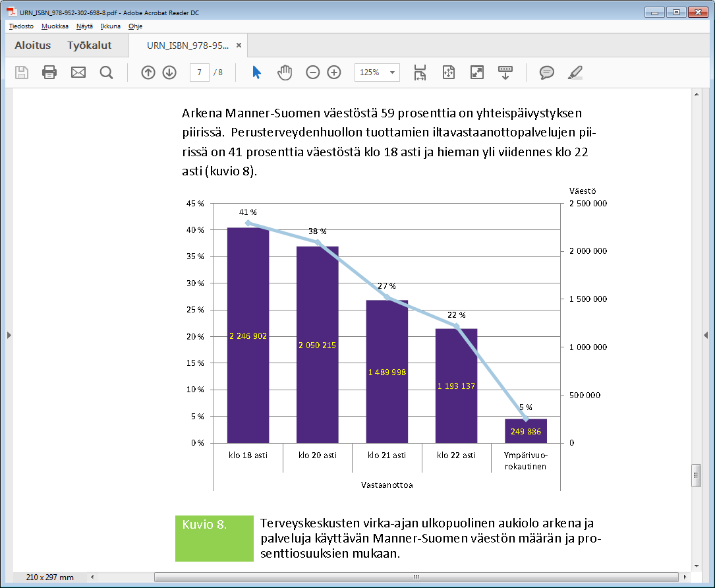This screenshot has height=588, width=715.
Task: Click the 249 886 bar label
Action: point(526,432)
